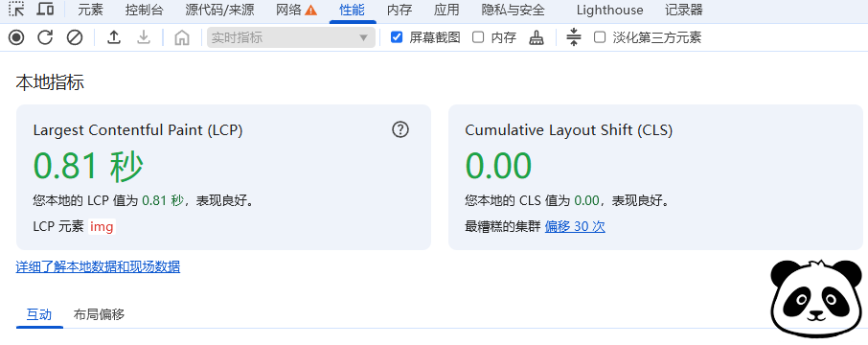Viewport: 868px width, 345px height.
Task: Toggle the device toolbar icon
Action: (x=45, y=9)
